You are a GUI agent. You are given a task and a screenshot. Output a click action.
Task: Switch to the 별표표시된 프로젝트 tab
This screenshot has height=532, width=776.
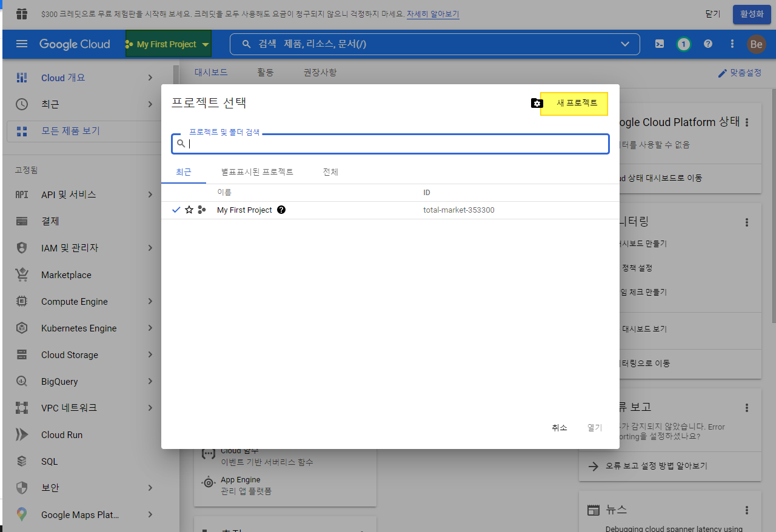257,172
